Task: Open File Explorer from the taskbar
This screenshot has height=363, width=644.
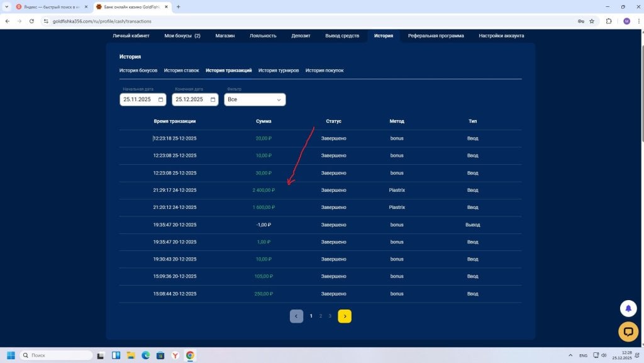Action: coord(131,355)
